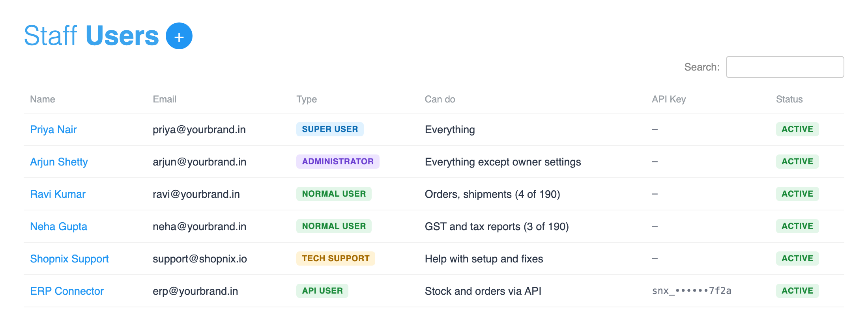
Task: Open Priya Nair's user profile
Action: coord(53,130)
